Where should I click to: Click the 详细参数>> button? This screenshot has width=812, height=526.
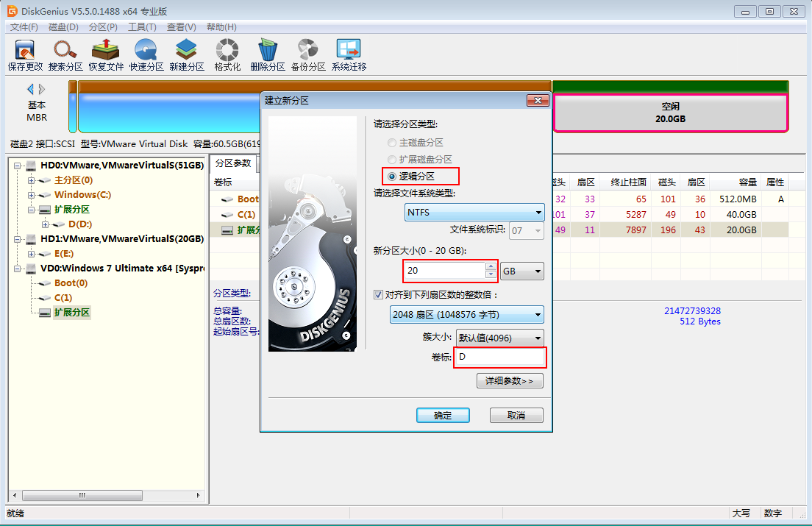[x=510, y=381]
